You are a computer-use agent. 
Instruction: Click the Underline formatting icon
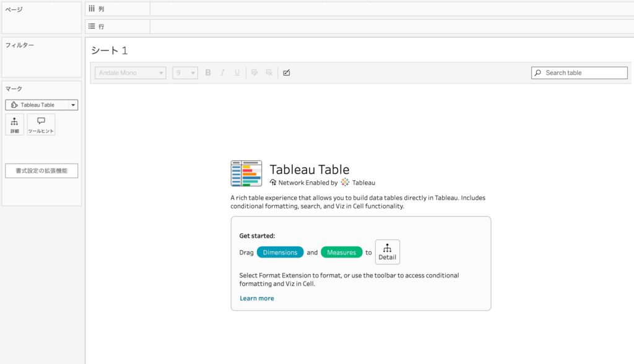[237, 73]
